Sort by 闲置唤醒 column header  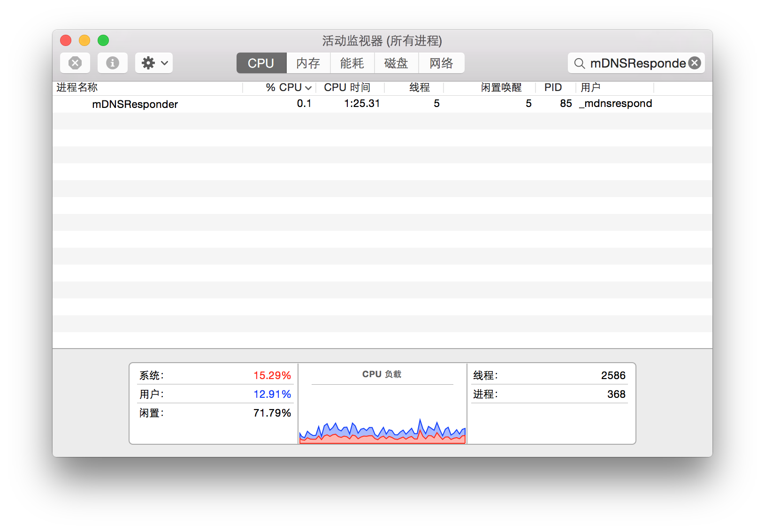coord(490,88)
